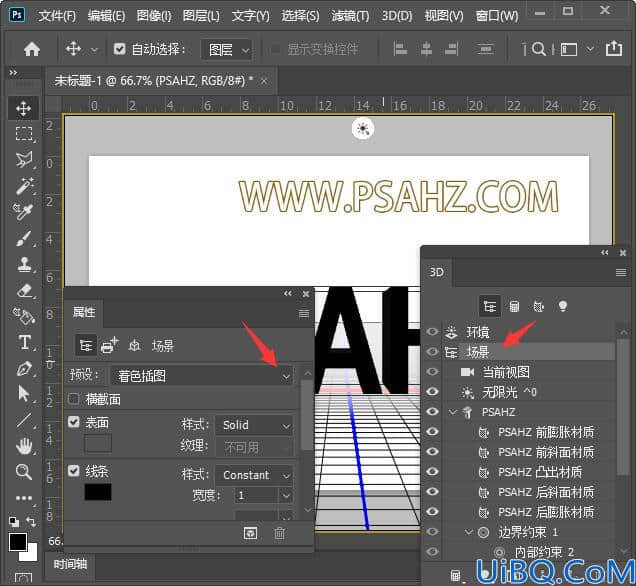This screenshot has width=636, height=586.
Task: Hide PSAHZ 前膨胀材质 material
Action: point(432,431)
